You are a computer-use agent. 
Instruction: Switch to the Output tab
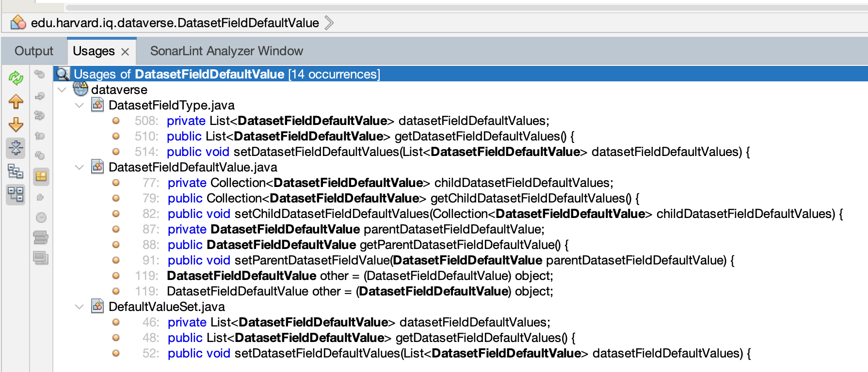click(x=33, y=51)
